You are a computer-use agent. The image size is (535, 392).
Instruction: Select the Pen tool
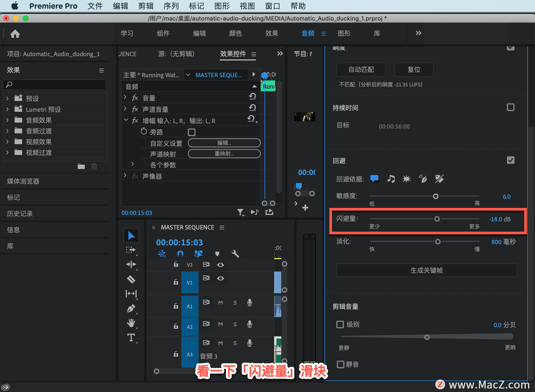[x=131, y=308]
